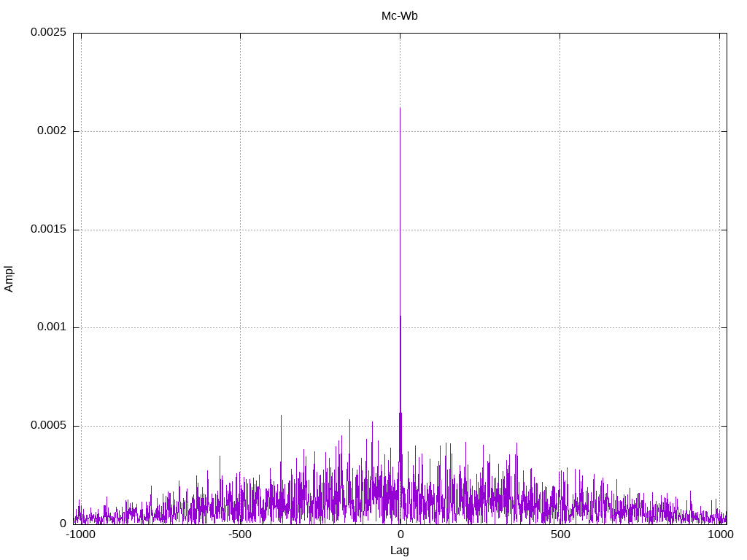The image size is (747, 560).
Task: Click the 1000 x-axis tick label
Action: tap(720, 534)
